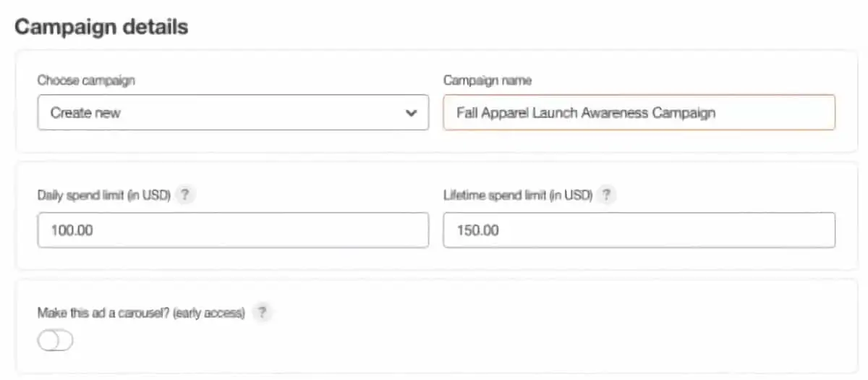Click the chevron arrow beside Create new
The height and width of the screenshot is (380, 868).
click(x=412, y=114)
